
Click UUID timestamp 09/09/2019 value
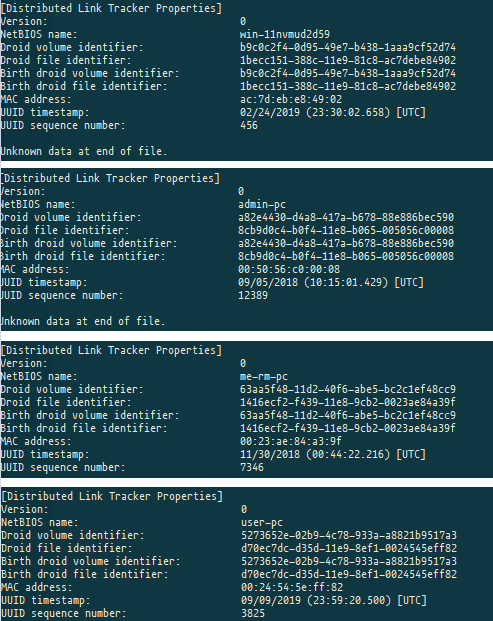334,600
